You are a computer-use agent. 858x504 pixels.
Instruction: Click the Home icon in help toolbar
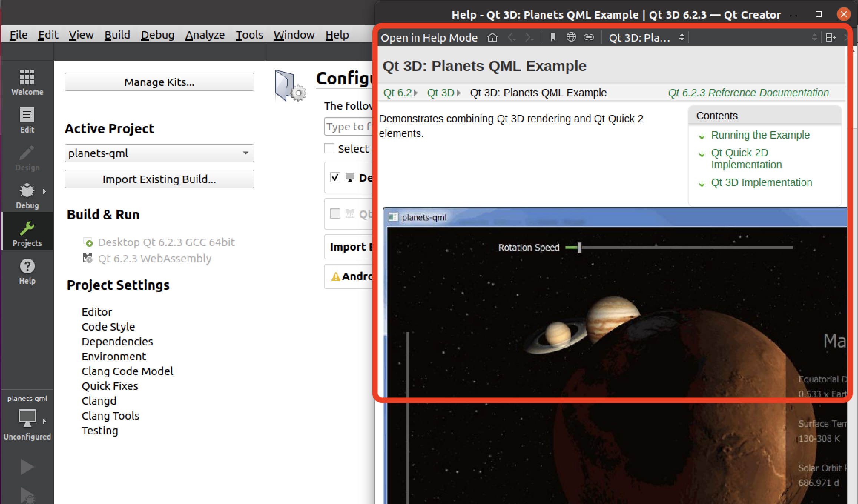point(492,37)
